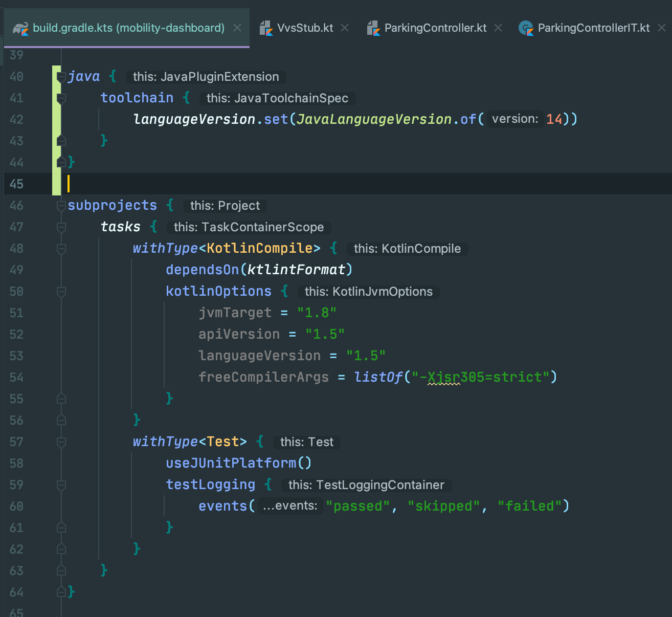The width and height of the screenshot is (672, 617).
Task: Click the Kotlin icon on ParkingController.kt tab
Action: point(373,29)
